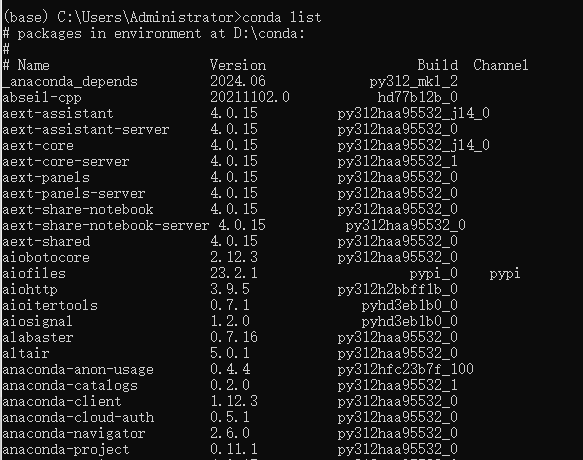Select the "aioitertools" package name
The height and width of the screenshot is (460, 583).
(50, 305)
